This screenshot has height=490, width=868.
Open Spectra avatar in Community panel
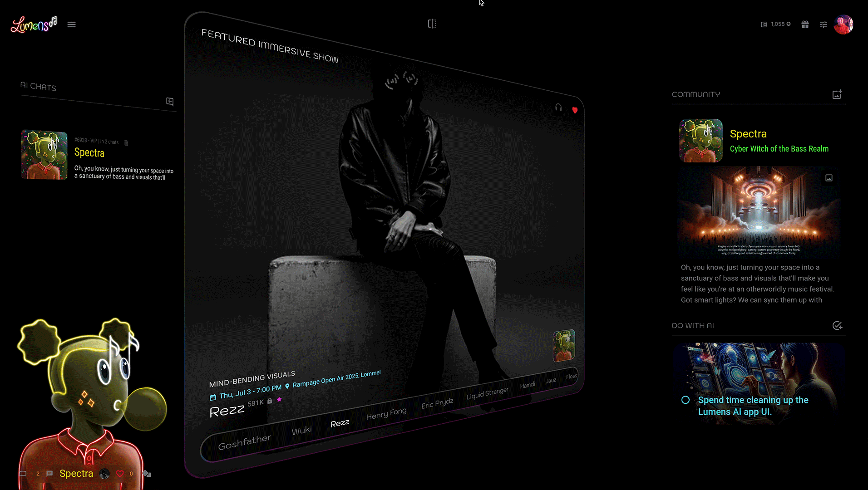click(701, 141)
